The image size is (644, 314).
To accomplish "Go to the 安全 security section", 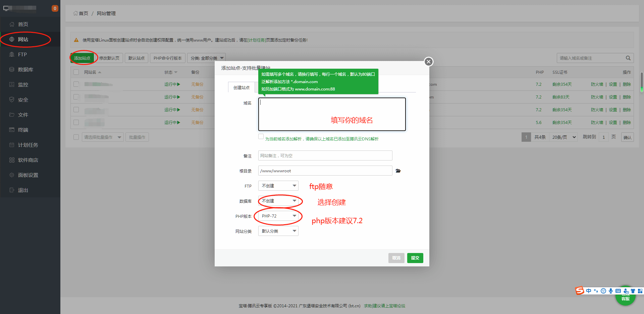I will [x=22, y=100].
